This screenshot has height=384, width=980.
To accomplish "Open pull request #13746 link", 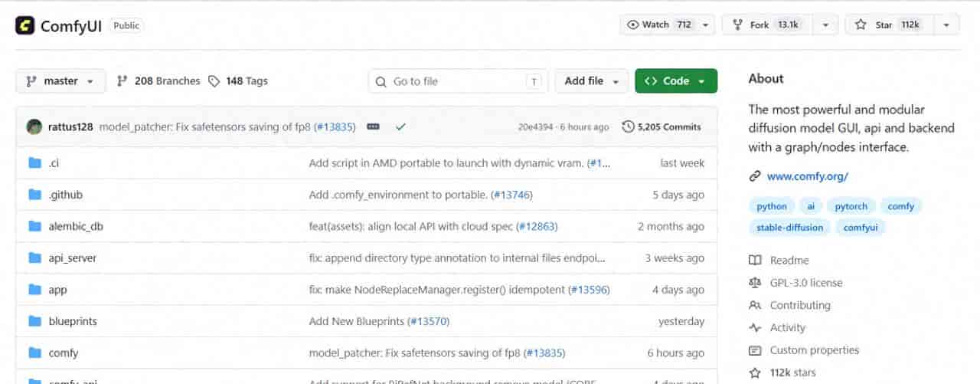I will coord(513,195).
